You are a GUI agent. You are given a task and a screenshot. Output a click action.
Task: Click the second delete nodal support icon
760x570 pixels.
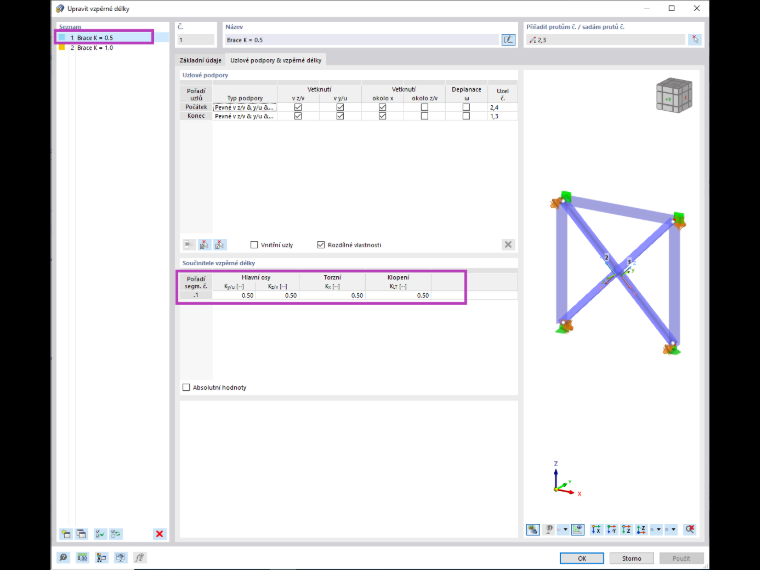(x=220, y=244)
